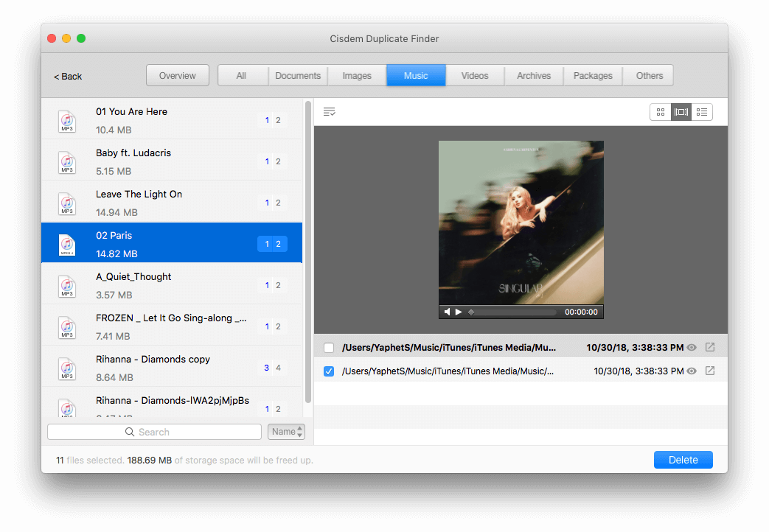Play the 02 Paris preview
Image resolution: width=769 pixels, height=532 pixels.
pos(459,312)
